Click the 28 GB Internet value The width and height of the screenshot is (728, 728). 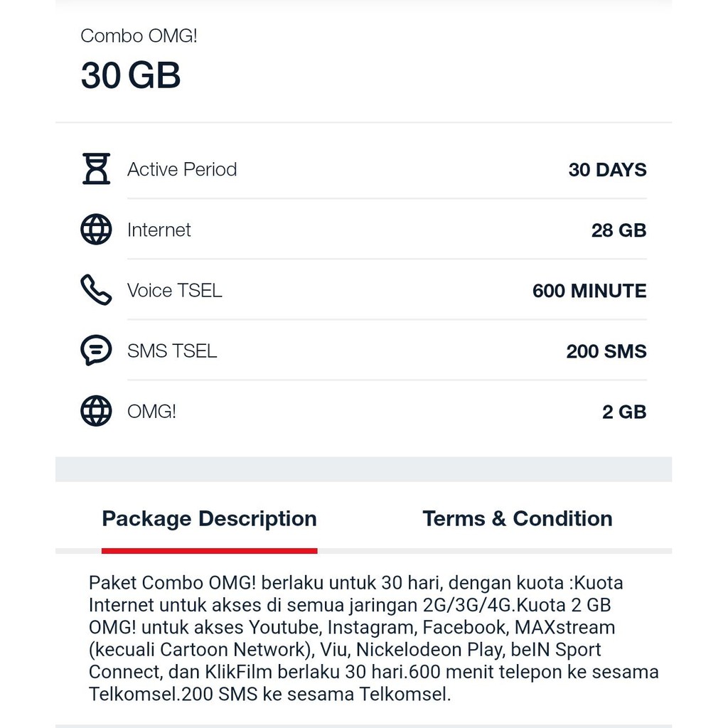click(619, 230)
